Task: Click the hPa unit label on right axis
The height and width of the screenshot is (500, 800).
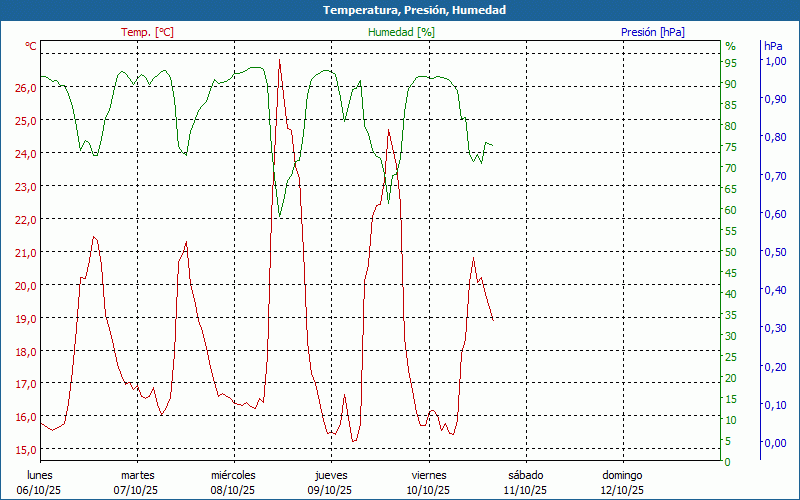Action: [774, 46]
